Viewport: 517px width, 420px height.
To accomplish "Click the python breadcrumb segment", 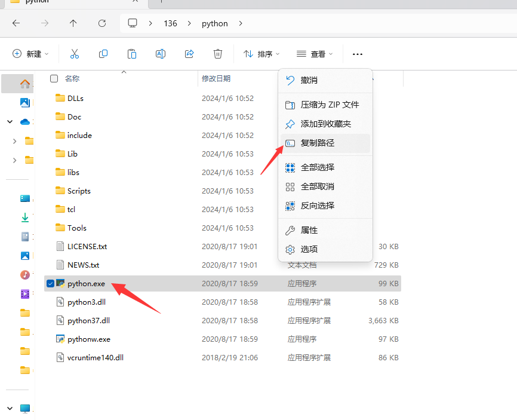I will tap(215, 23).
